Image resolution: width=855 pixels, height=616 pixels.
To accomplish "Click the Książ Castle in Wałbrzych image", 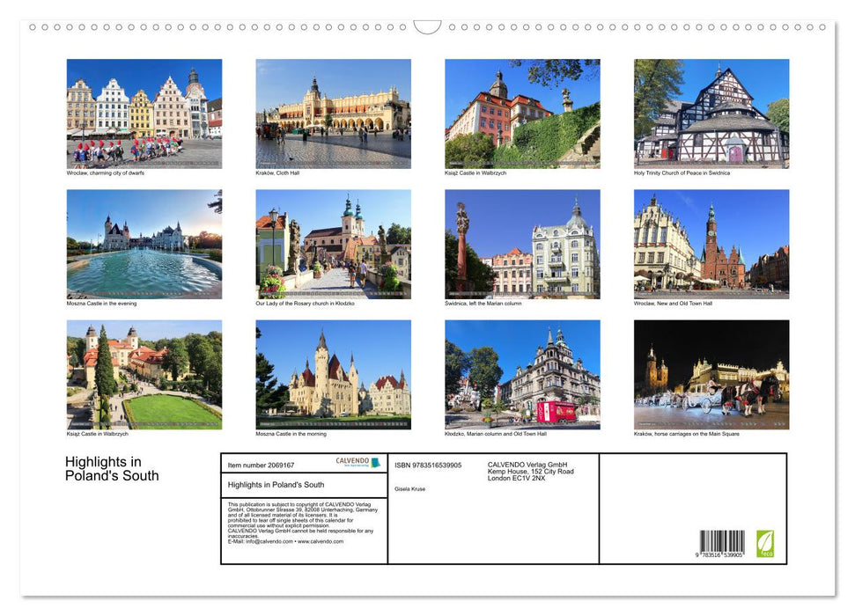I will (521, 113).
